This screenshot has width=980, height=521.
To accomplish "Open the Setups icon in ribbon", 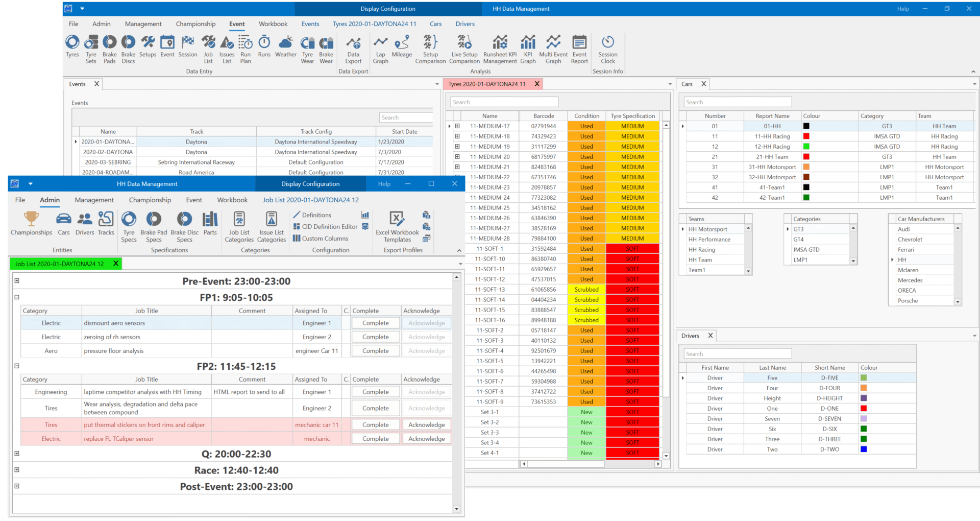I will [x=148, y=46].
